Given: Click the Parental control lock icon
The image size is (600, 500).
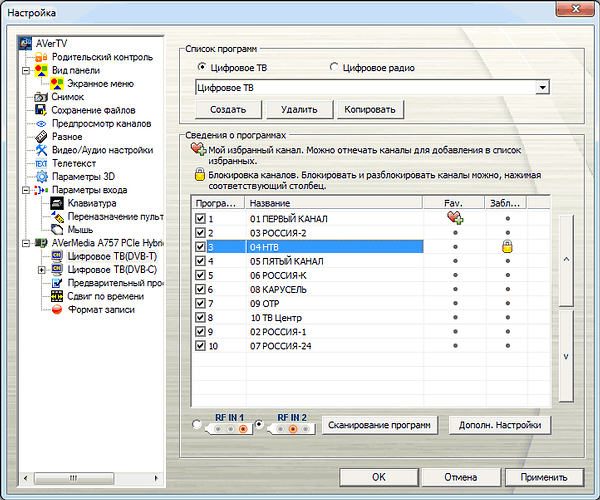Looking at the screenshot, I should pos(41,57).
